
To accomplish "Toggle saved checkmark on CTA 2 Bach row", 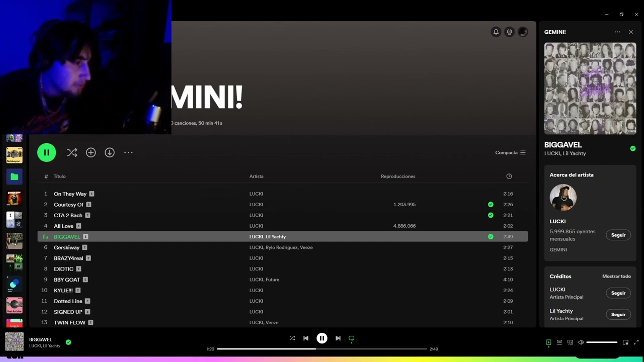I will point(491,215).
